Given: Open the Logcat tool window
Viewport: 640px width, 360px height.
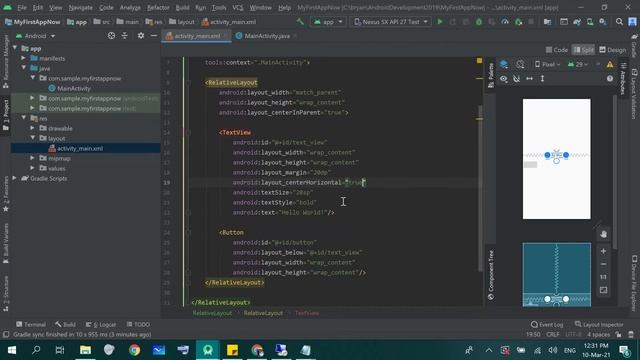Looking at the screenshot, I should (x=101, y=324).
